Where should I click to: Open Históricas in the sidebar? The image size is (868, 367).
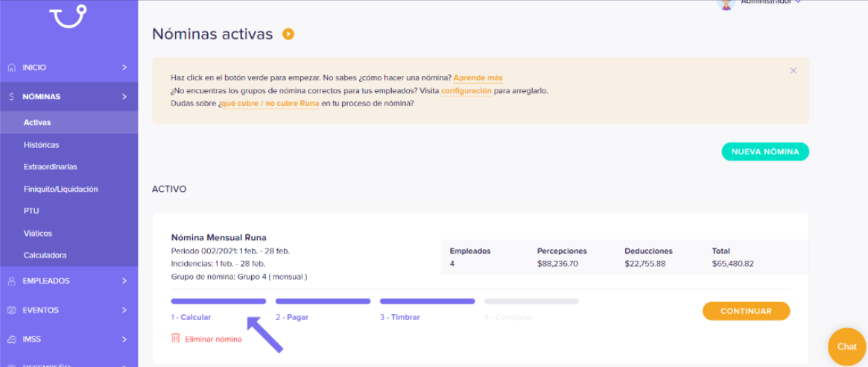pos(42,145)
